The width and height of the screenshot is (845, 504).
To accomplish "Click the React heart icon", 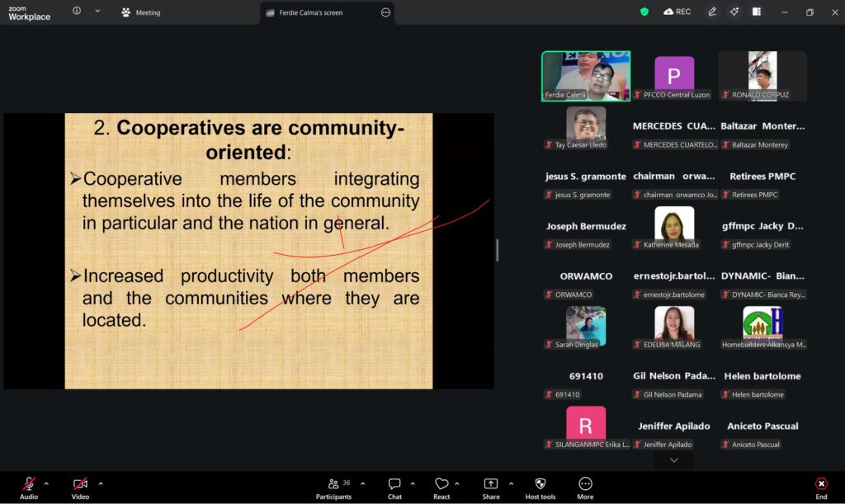I will pyautogui.click(x=441, y=484).
